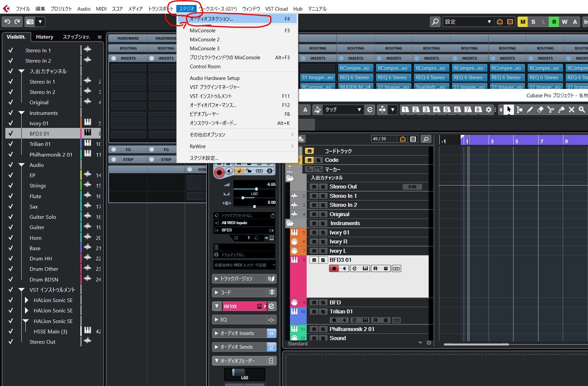
Task: Click the search magnifier in top toolbar
Action: pyautogui.click(x=435, y=22)
